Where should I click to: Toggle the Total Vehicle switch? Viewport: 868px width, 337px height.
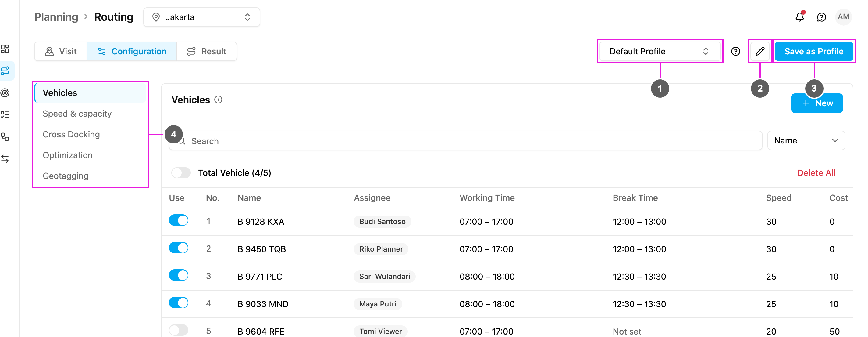tap(181, 173)
